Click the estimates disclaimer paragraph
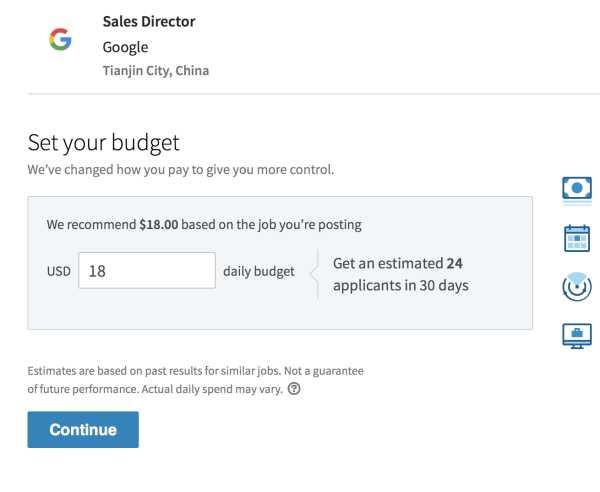Image resolution: width=600 pixels, height=492 pixels. point(195,371)
